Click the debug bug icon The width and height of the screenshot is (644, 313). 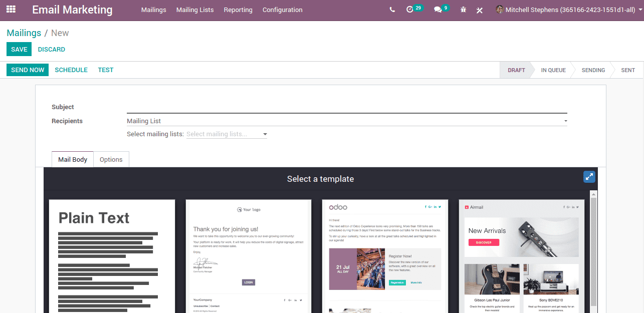463,10
